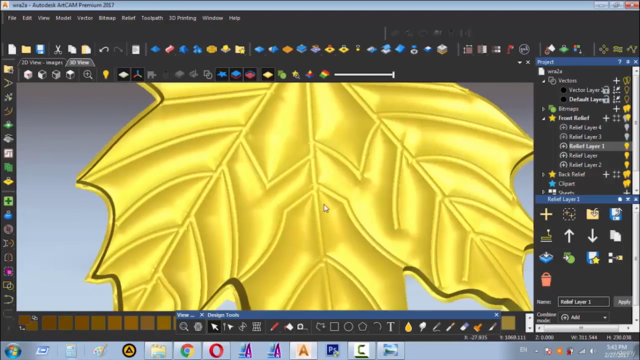This screenshot has height=360, width=640.
Task: Select the arrow Select tool in Design Tools
Action: click(214, 327)
